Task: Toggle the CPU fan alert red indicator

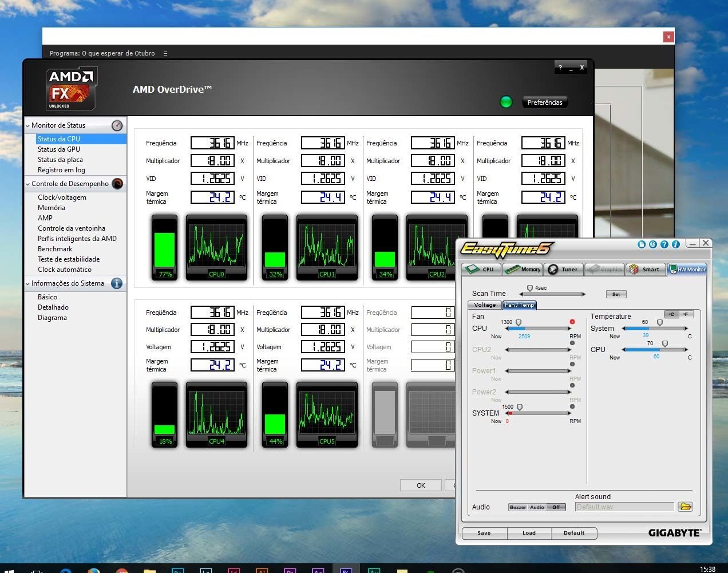Action: coord(572,322)
